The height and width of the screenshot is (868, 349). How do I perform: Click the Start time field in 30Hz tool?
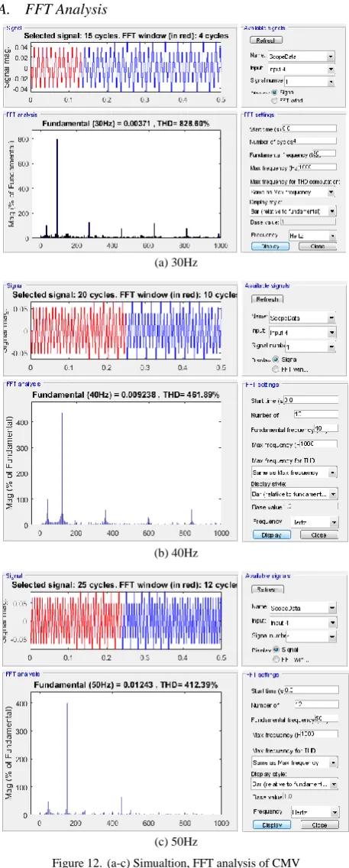coord(309,129)
